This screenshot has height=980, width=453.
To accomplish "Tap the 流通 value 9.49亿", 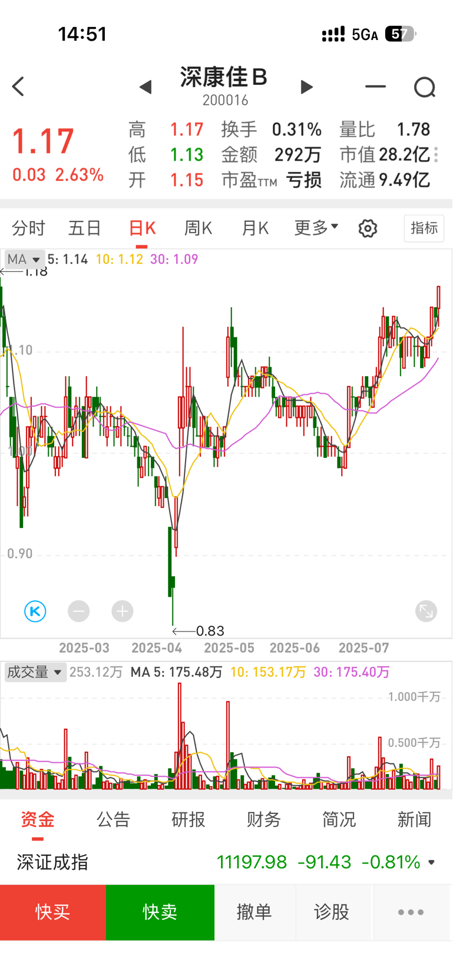I will point(404,180).
